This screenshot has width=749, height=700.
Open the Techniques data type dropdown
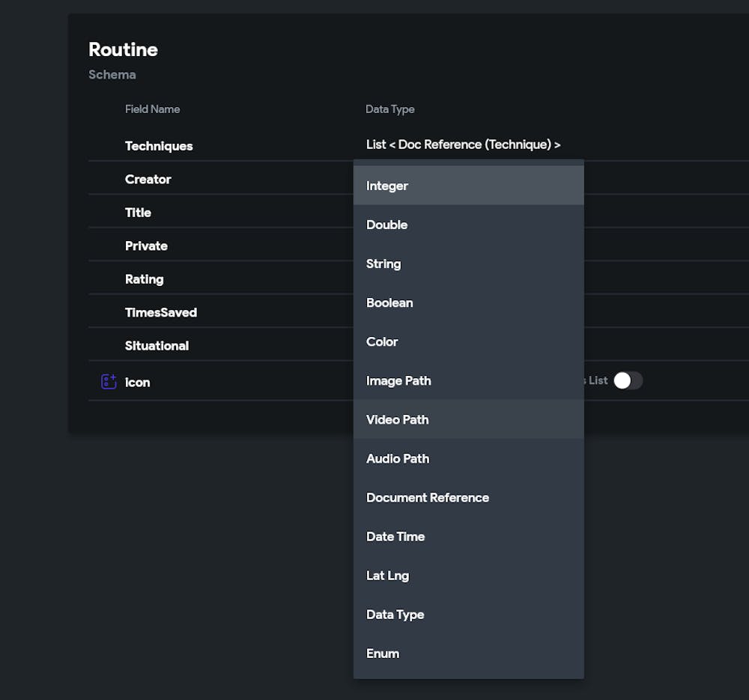(463, 144)
